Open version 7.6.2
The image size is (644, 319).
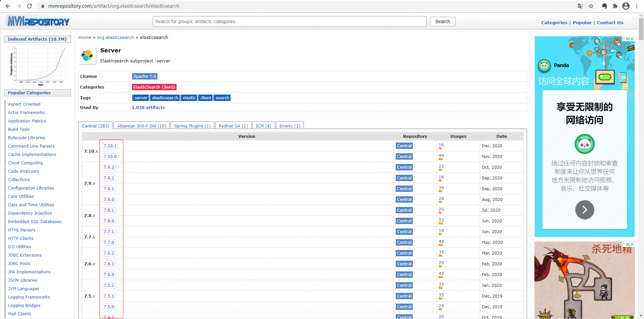tap(109, 253)
